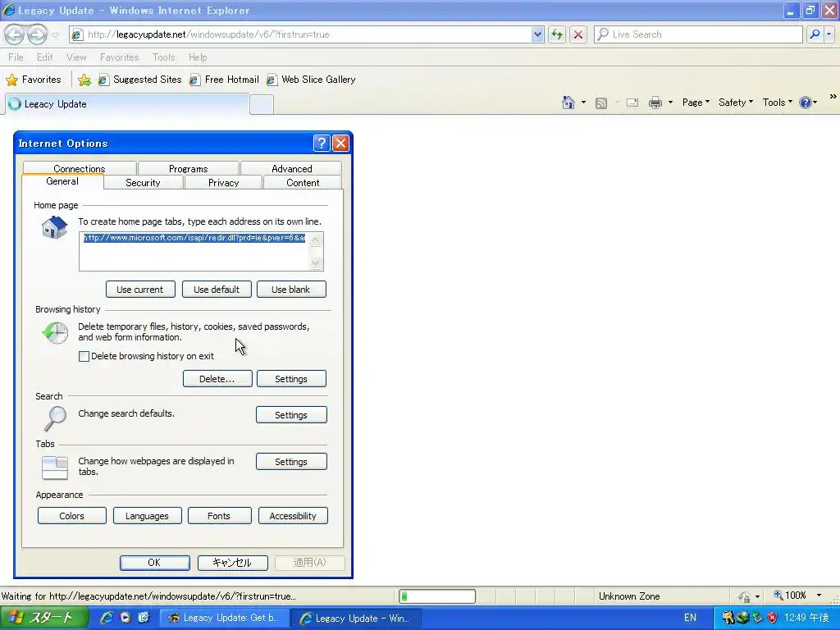840x630 pixels.
Task: Click the page loading progress bar
Action: (437, 596)
